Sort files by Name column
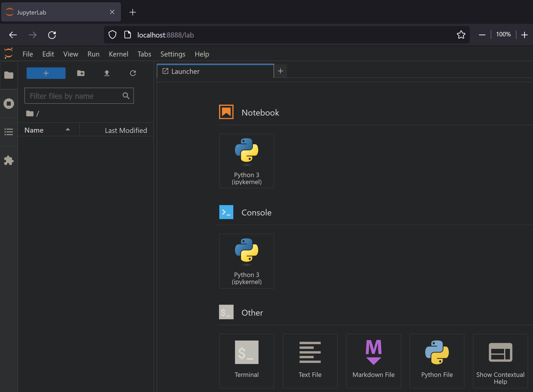Screen dimensions: 533x392 (49, 130)
